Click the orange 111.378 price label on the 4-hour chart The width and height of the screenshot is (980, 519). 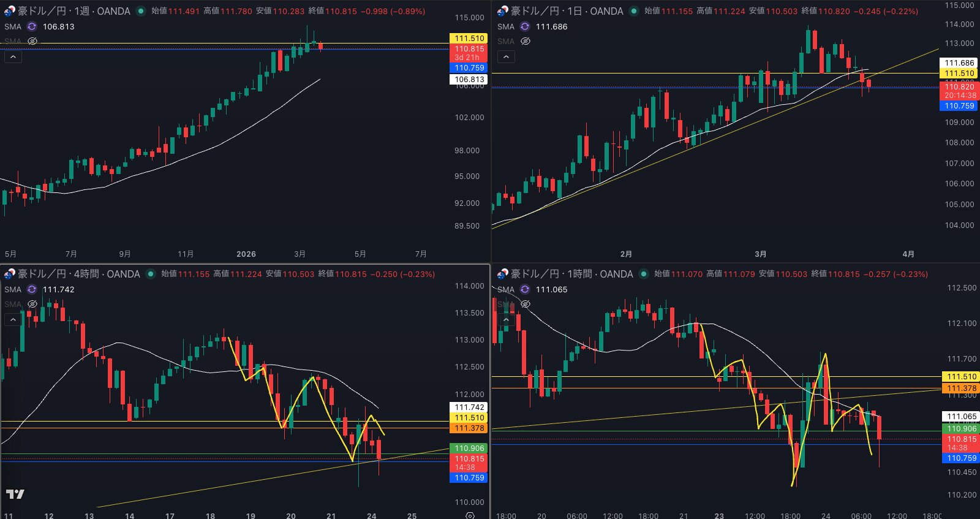tap(469, 428)
